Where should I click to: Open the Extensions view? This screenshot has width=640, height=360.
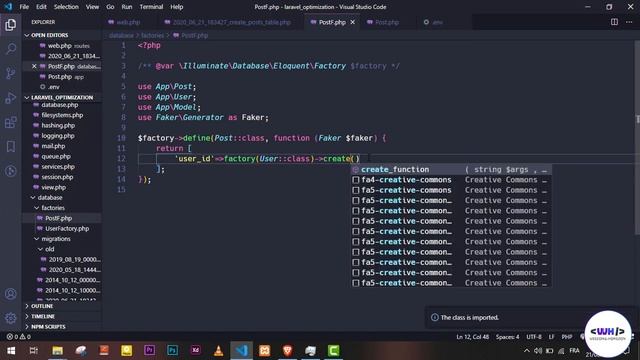pyautogui.click(x=11, y=122)
